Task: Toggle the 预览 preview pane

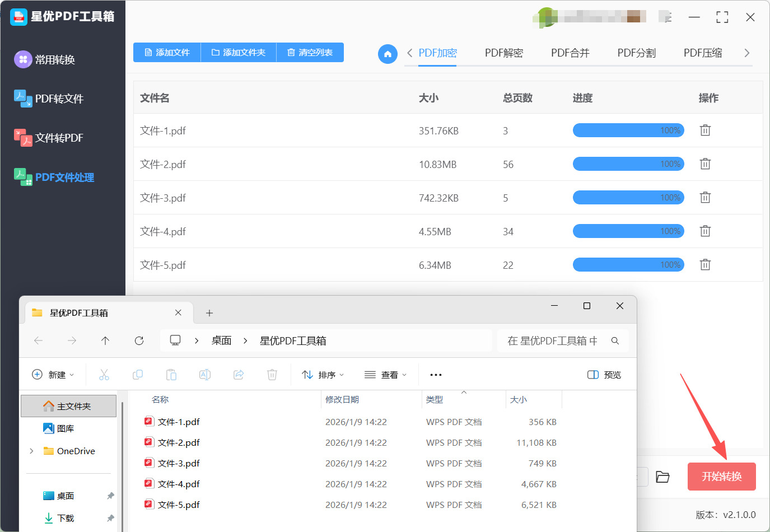Action: [x=604, y=375]
